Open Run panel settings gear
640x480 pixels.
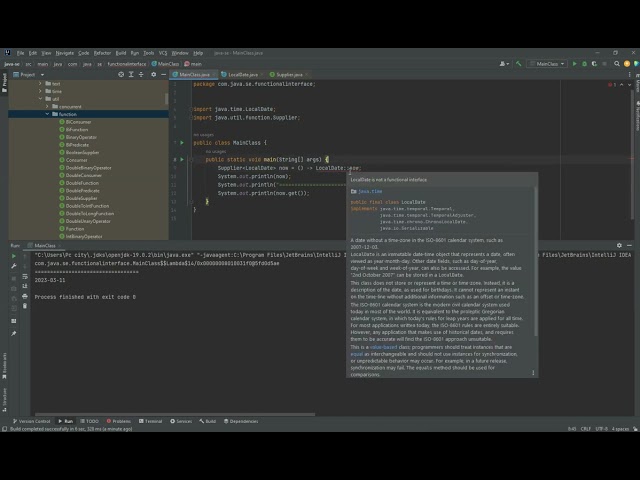coord(619,245)
